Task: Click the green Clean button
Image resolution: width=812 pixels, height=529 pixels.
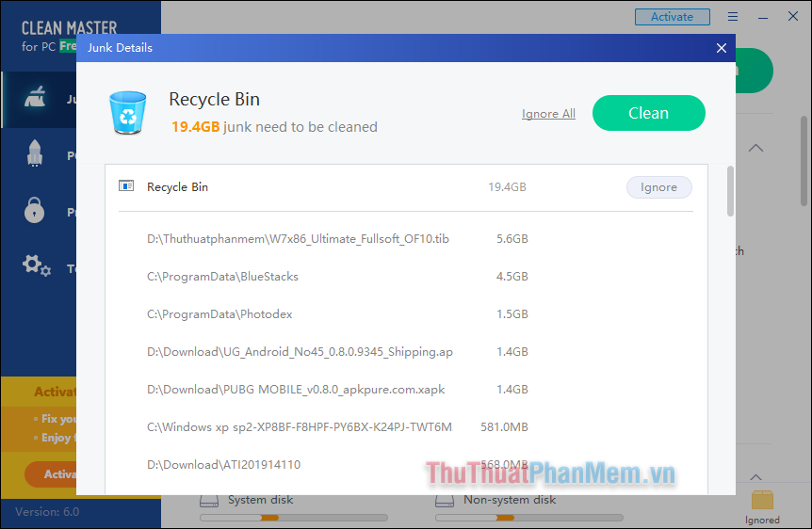Action: [648, 113]
